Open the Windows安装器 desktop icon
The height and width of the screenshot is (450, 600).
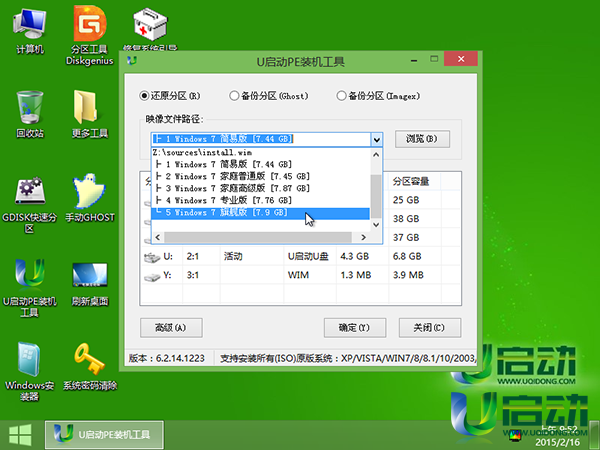(x=29, y=371)
